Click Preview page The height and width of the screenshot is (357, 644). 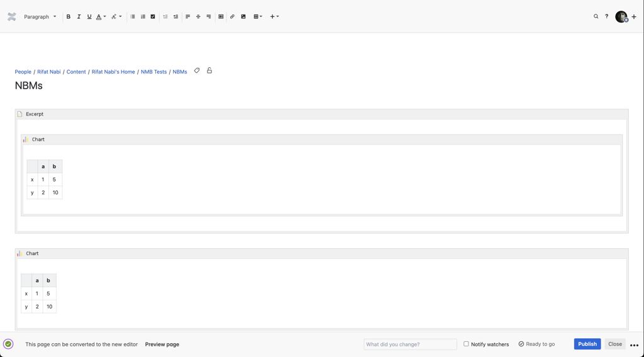click(x=162, y=344)
